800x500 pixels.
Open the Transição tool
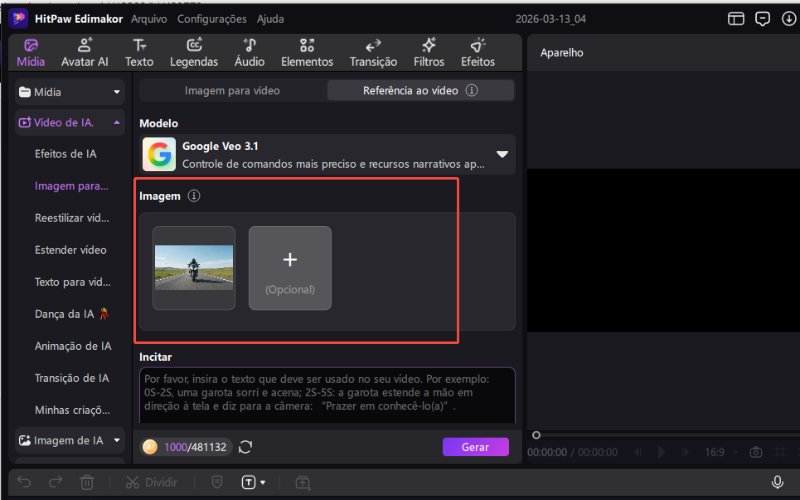tap(373, 53)
